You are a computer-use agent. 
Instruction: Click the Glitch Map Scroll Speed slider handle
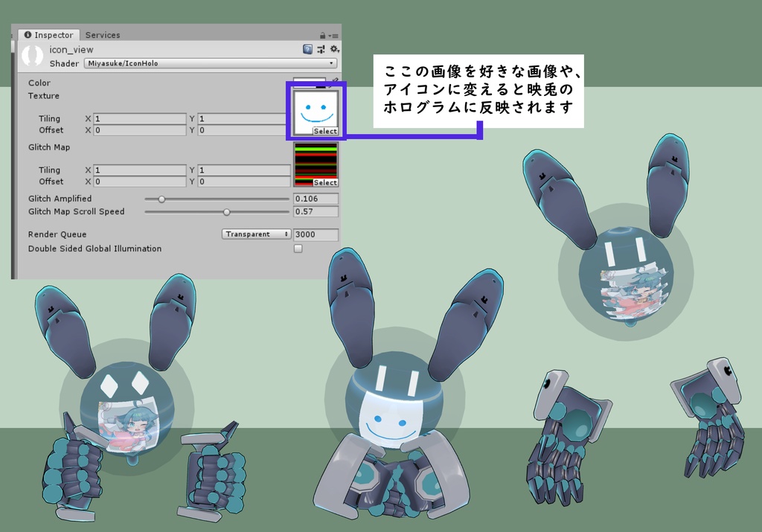click(226, 212)
